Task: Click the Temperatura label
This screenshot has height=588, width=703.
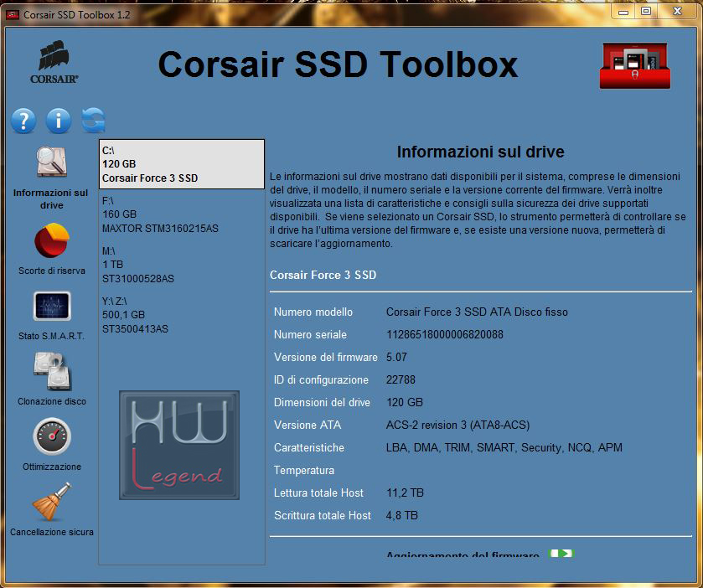Action: tap(303, 470)
